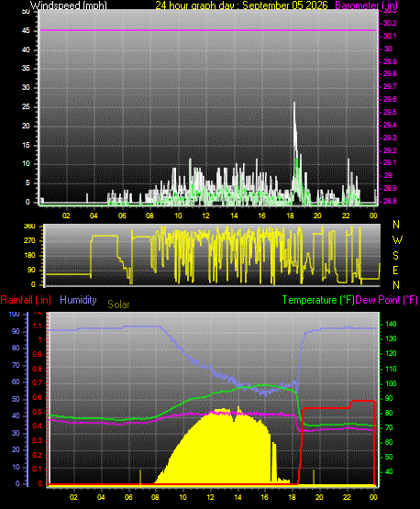Screen dimensions: 420x509
Task: Click the '180' wind direction axis value
Action: 29,256
